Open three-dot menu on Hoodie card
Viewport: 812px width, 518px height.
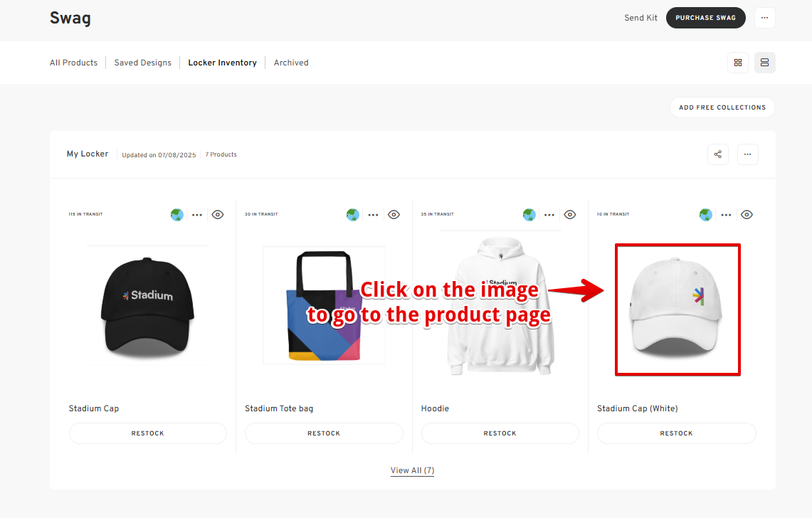click(549, 215)
